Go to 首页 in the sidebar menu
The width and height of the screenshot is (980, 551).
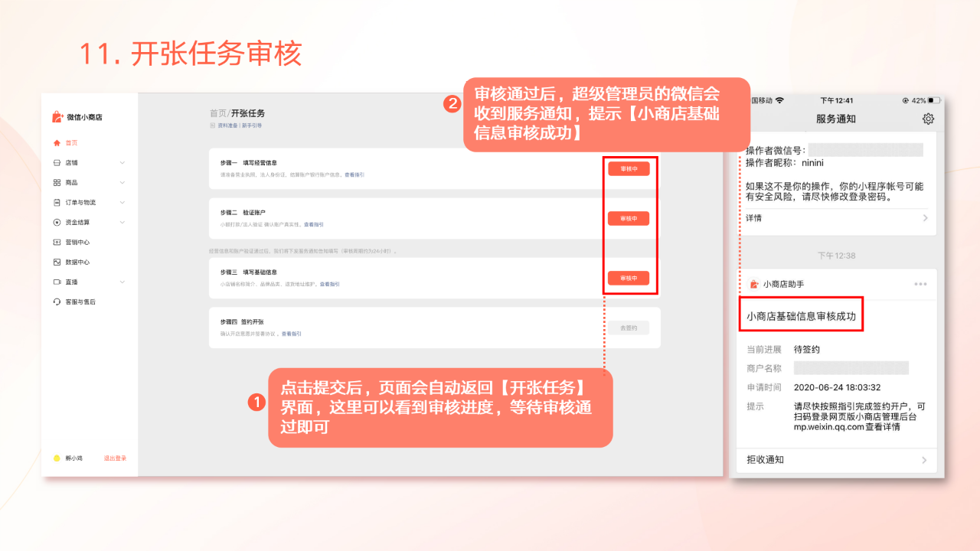[71, 143]
